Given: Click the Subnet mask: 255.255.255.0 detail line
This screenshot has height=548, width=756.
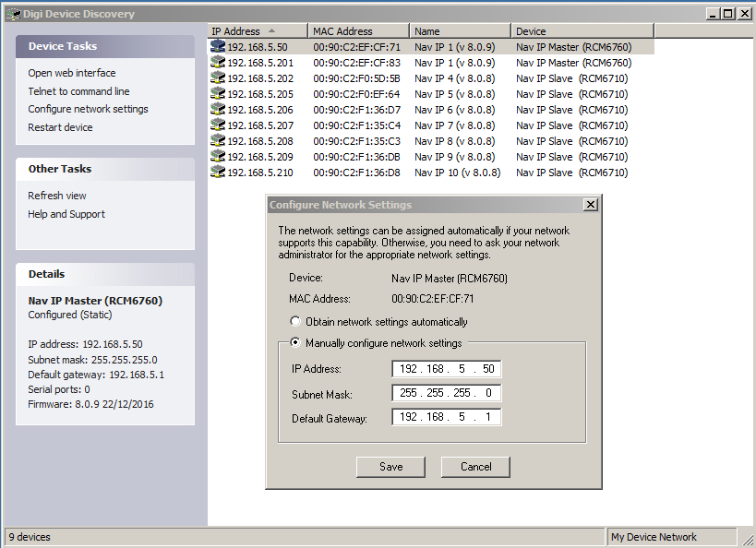Looking at the screenshot, I should click(92, 360).
